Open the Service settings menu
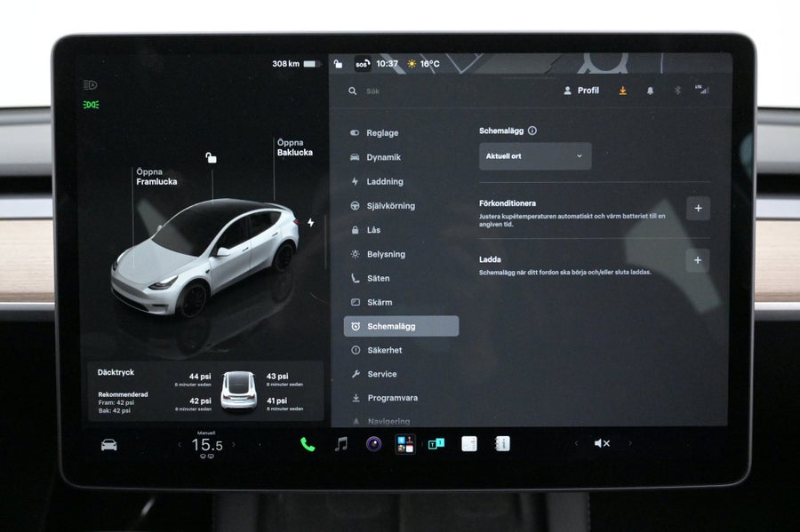 (374, 374)
